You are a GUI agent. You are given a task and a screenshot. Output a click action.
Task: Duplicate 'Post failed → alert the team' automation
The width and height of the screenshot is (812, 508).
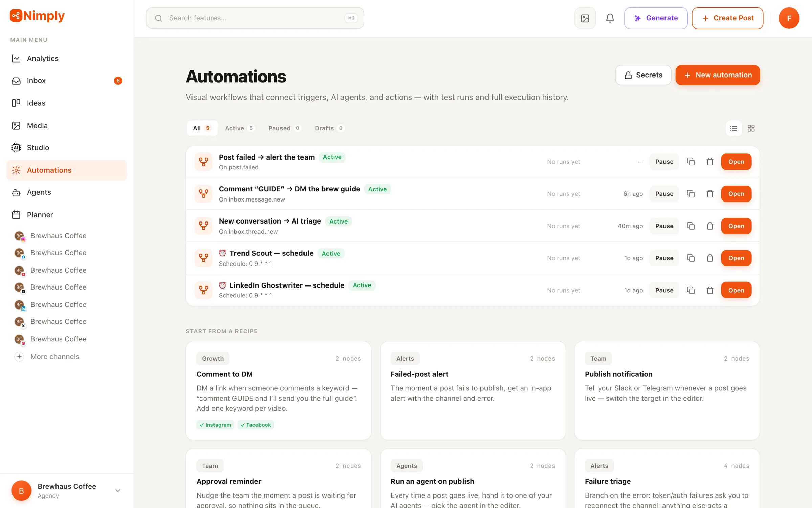(x=691, y=162)
